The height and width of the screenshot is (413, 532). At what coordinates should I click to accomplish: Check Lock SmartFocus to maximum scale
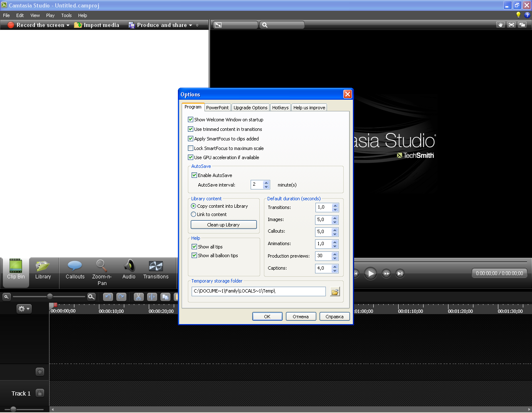(x=191, y=148)
